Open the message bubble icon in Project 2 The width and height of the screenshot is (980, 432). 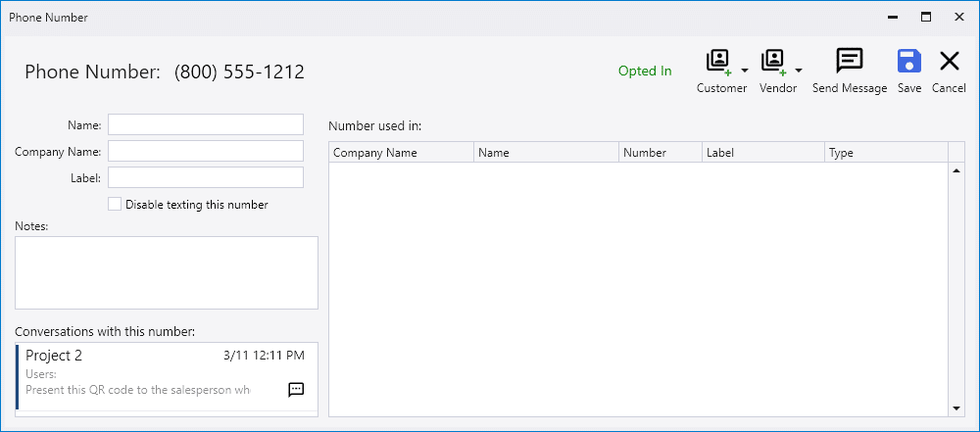tap(296, 390)
